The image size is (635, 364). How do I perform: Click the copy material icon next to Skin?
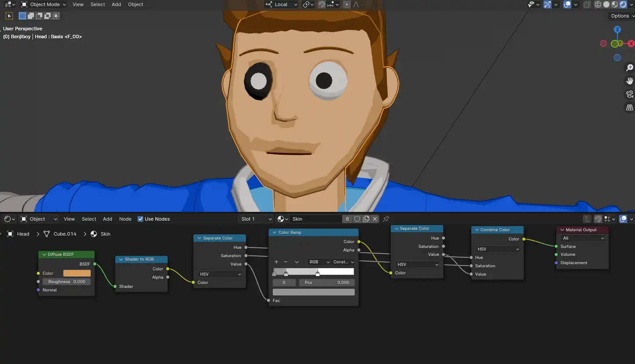[x=366, y=218]
